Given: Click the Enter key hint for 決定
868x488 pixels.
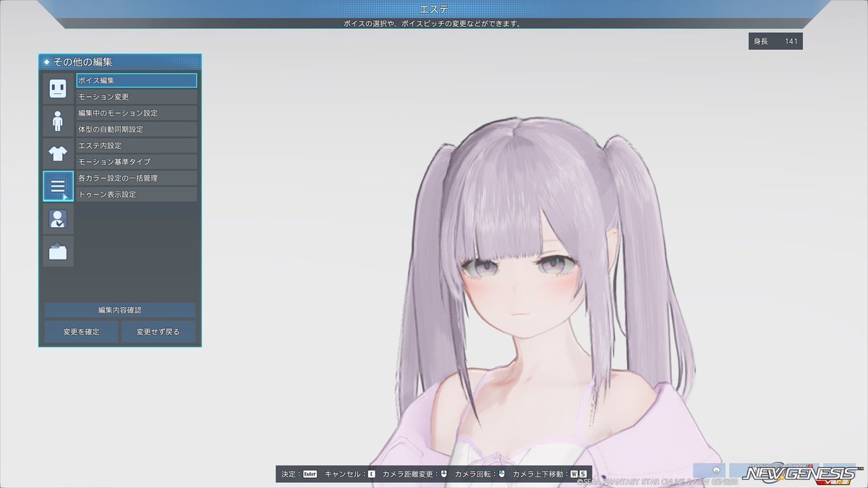Looking at the screenshot, I should coord(310,474).
